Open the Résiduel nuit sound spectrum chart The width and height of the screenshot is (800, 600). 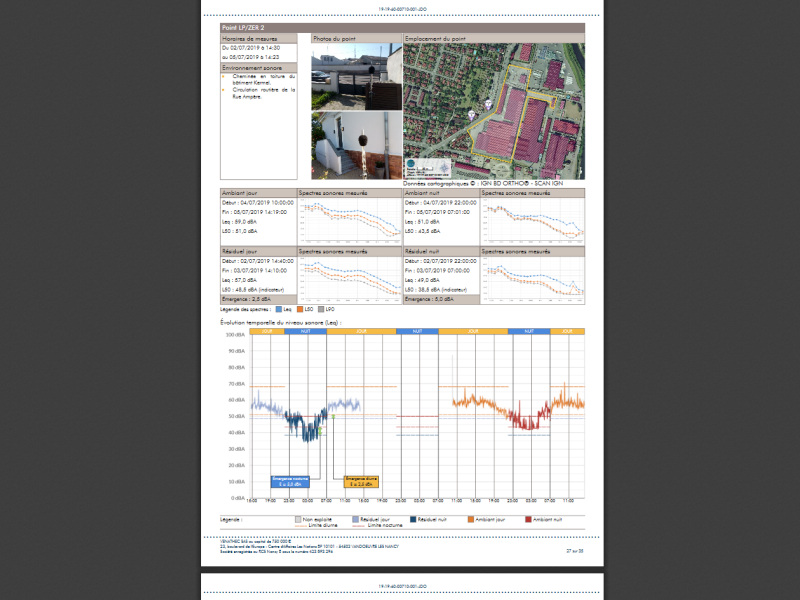point(533,280)
